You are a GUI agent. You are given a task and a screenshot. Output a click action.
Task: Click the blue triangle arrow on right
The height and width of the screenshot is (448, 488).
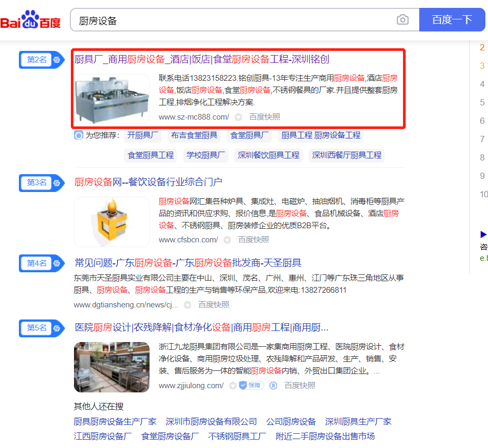tap(483, 234)
